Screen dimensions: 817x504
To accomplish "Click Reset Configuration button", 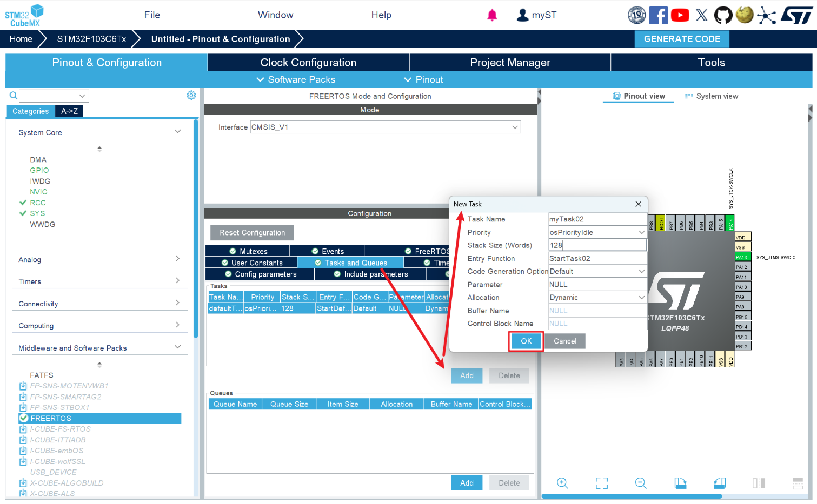I will point(252,232).
